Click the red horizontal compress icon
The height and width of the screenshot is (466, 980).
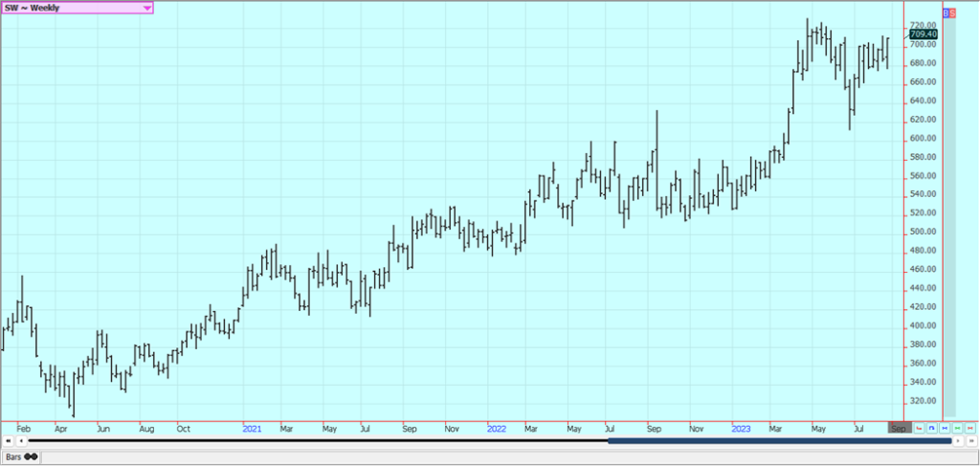coord(970,428)
